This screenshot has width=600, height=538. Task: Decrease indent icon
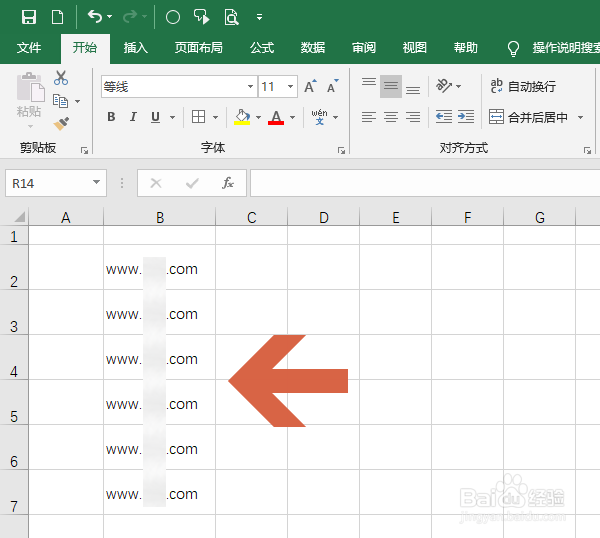point(444,116)
